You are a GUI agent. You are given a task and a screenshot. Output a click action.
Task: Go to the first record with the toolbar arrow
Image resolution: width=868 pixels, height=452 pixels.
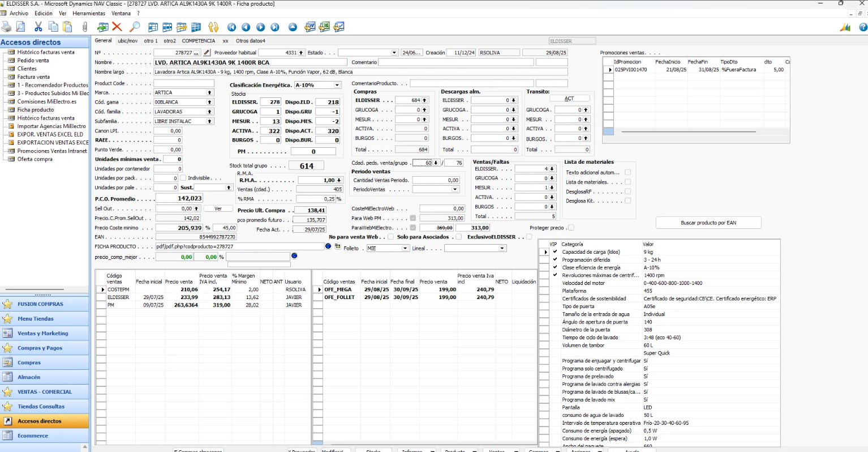231,27
